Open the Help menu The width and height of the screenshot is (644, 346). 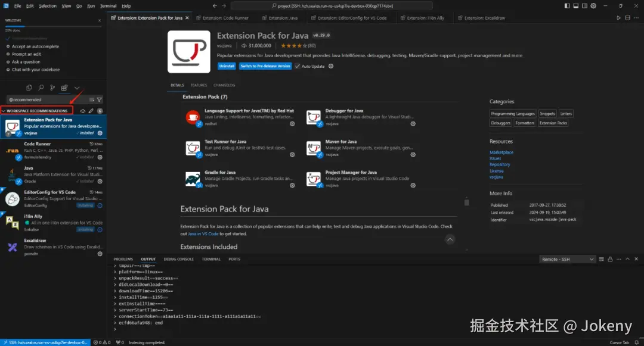point(126,6)
